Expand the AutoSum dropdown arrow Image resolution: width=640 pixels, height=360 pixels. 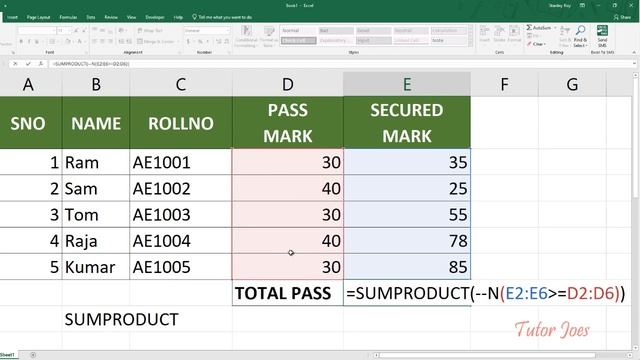tap(555, 28)
